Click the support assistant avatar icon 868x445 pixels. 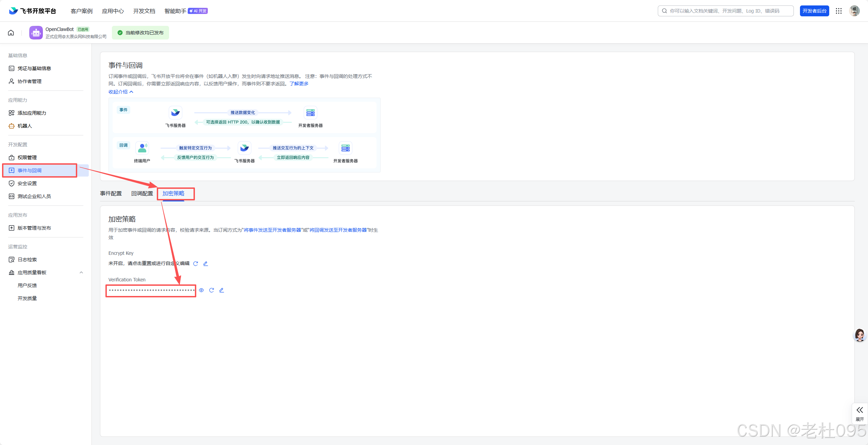(x=860, y=335)
